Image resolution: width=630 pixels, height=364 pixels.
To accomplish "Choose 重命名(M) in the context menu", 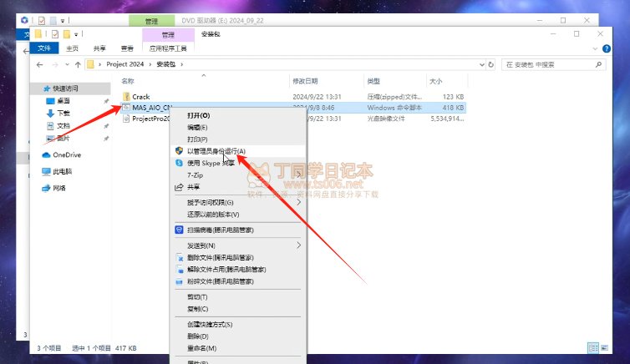I will point(238,348).
